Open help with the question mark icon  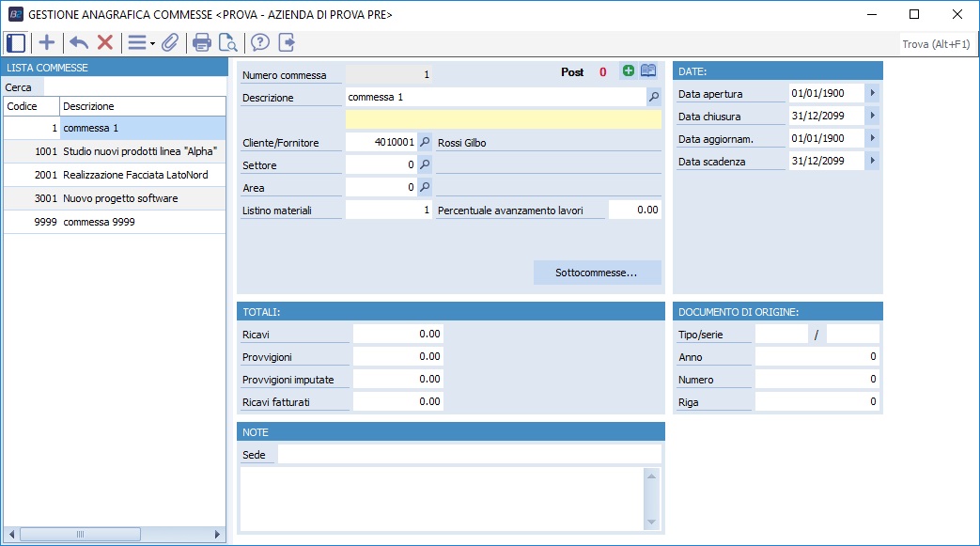(x=260, y=42)
